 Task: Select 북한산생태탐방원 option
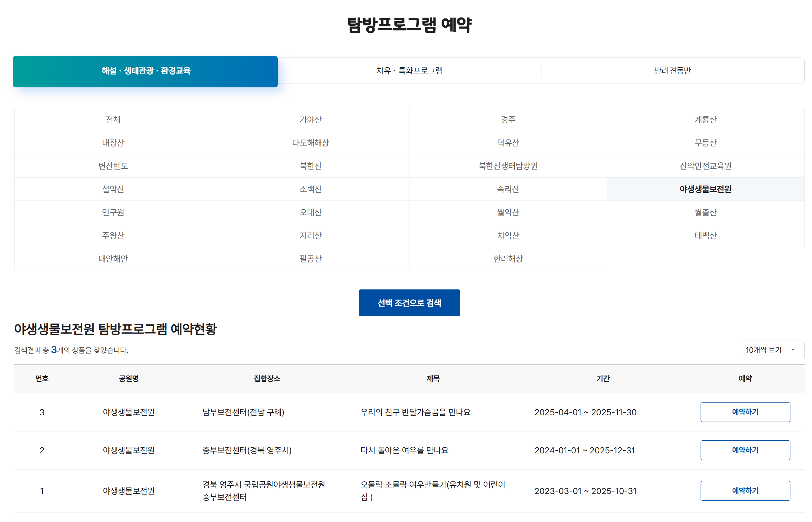click(508, 166)
